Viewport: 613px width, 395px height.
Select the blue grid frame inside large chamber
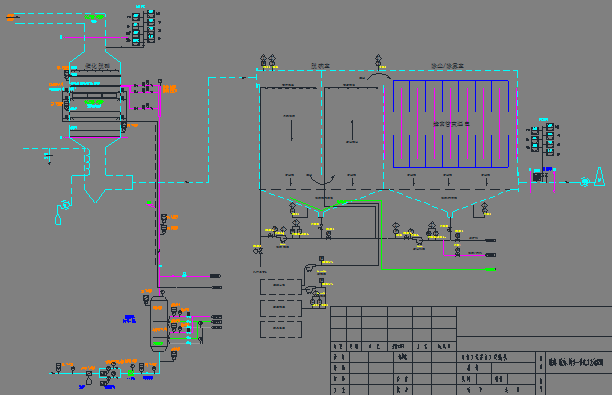(451, 124)
